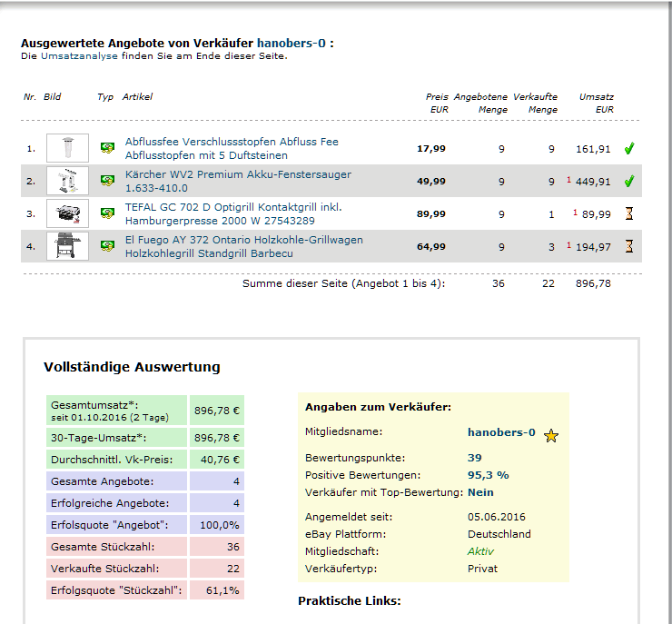
Task: Click green checkmark status in Kärcher row
Action: [x=629, y=181]
